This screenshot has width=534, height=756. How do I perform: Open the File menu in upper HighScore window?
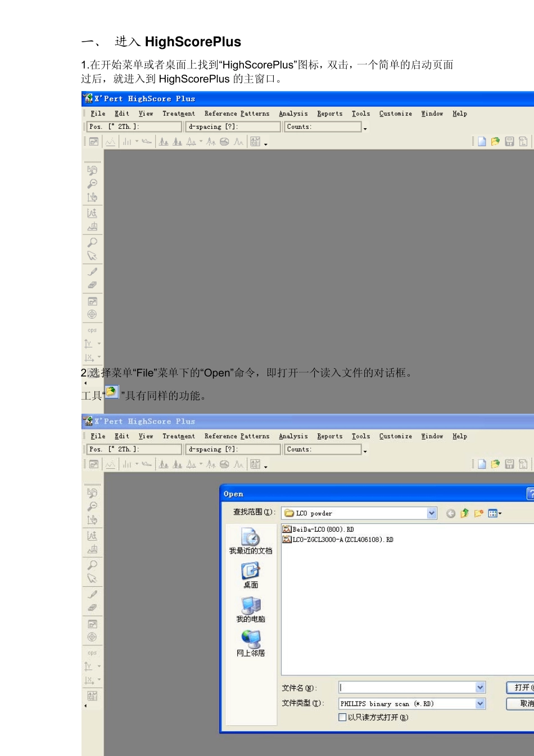tap(98, 114)
